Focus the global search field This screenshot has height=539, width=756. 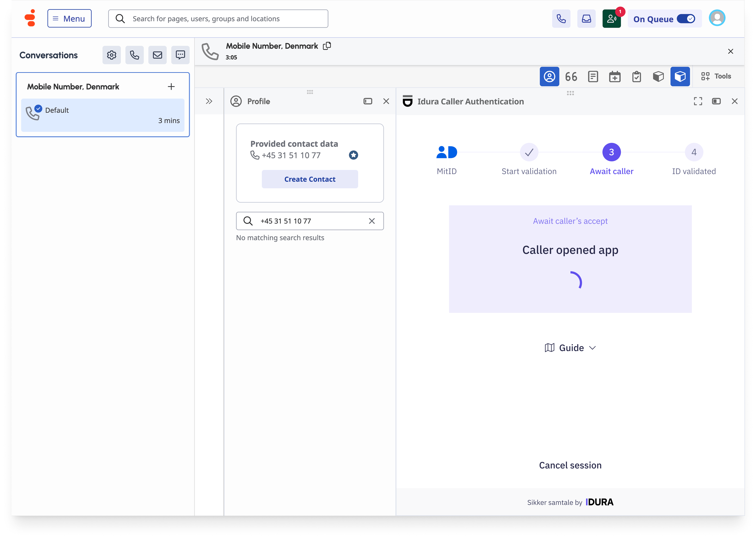[x=218, y=19]
